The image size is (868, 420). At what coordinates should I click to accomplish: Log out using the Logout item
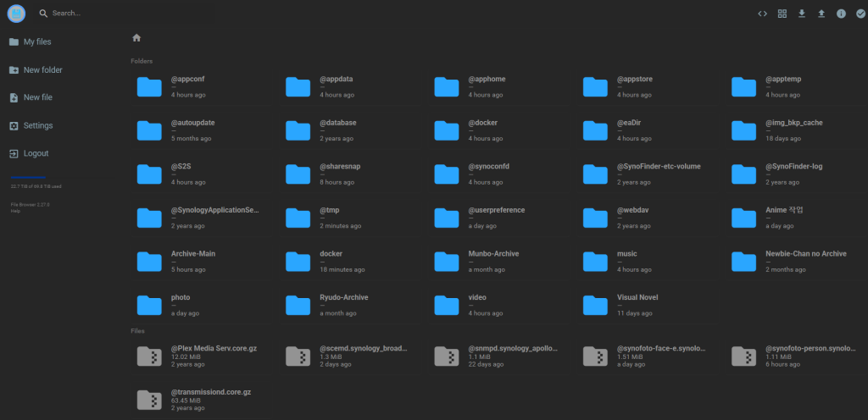point(36,153)
